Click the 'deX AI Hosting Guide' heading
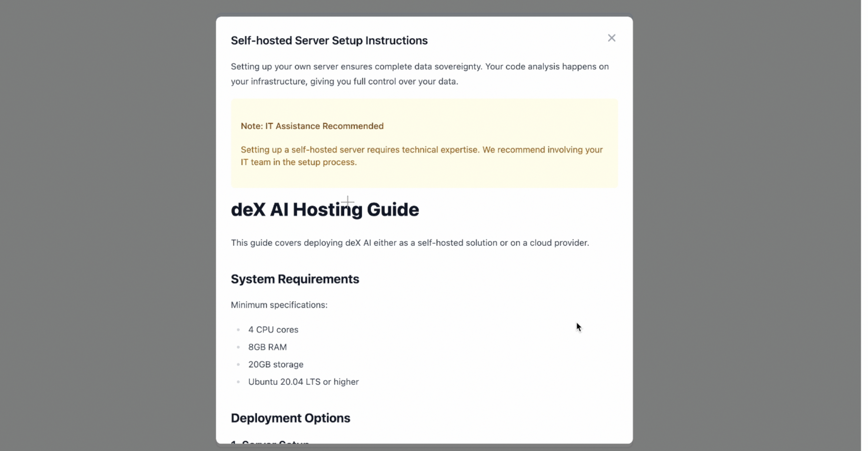Image resolution: width=868 pixels, height=451 pixels. [324, 209]
